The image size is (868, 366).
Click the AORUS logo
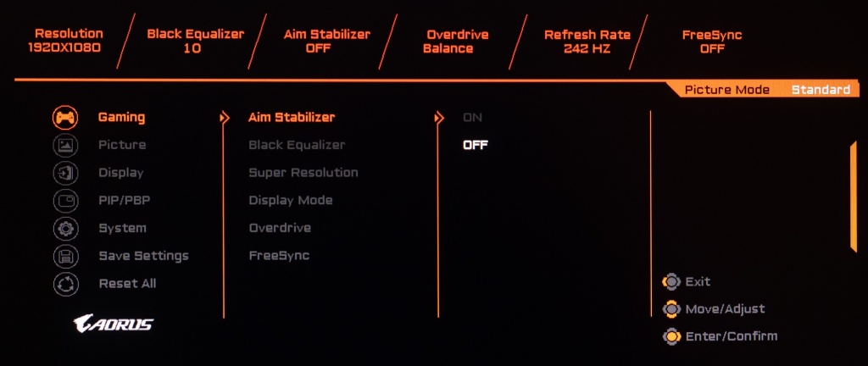coord(114,323)
